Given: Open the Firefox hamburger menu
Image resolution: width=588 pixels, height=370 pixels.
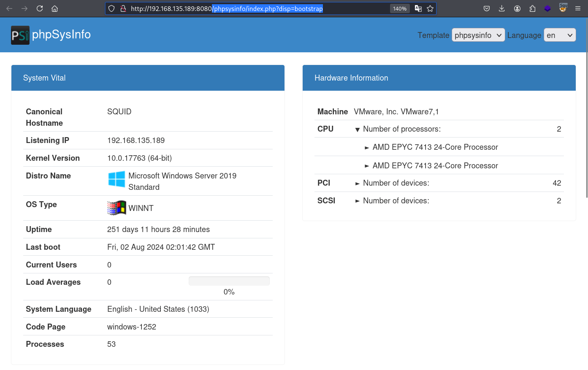Looking at the screenshot, I should coord(578,8).
